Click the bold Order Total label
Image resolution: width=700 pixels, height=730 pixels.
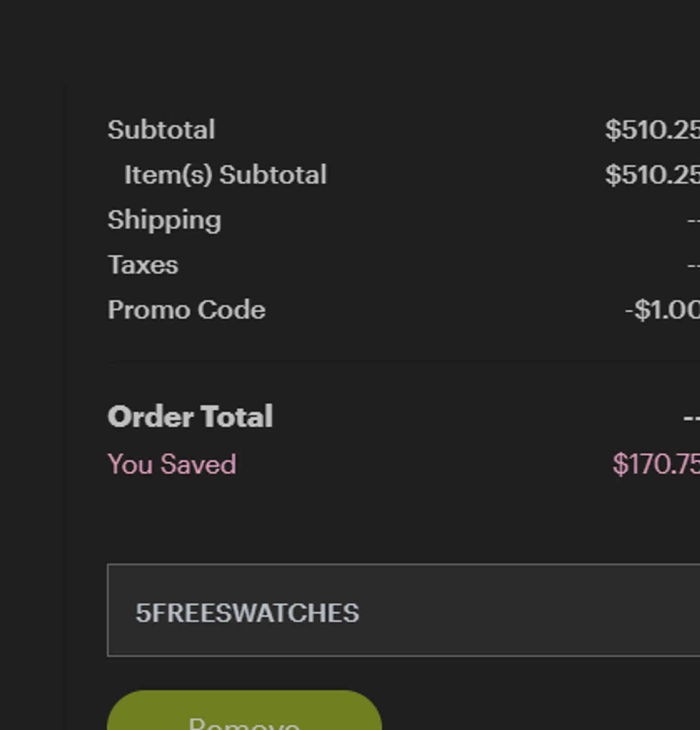[190, 417]
